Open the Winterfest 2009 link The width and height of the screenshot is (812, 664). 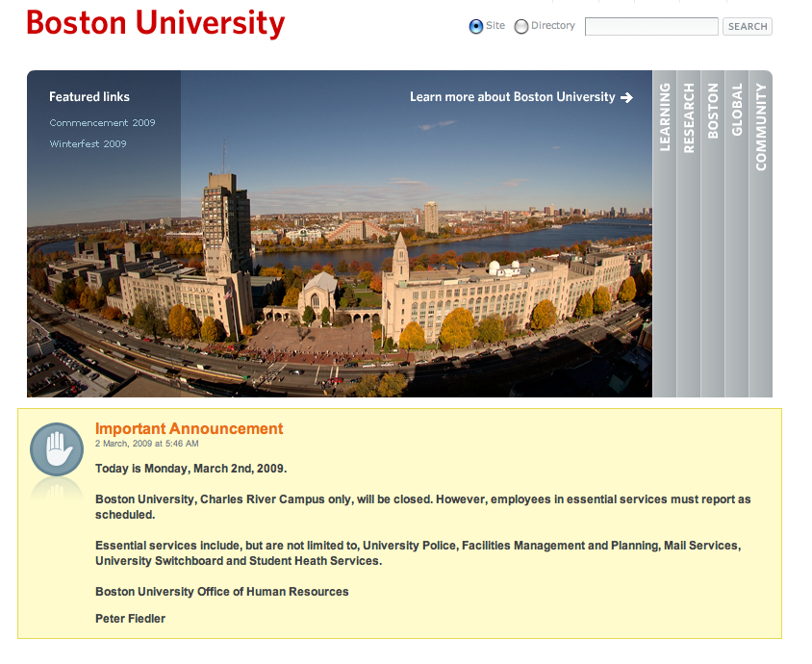pyautogui.click(x=88, y=144)
